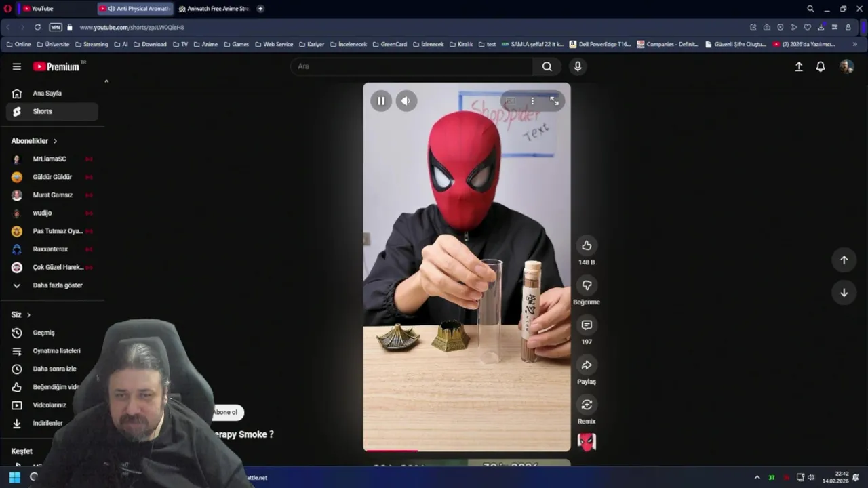Start voice search with the microphone icon

point(578,66)
